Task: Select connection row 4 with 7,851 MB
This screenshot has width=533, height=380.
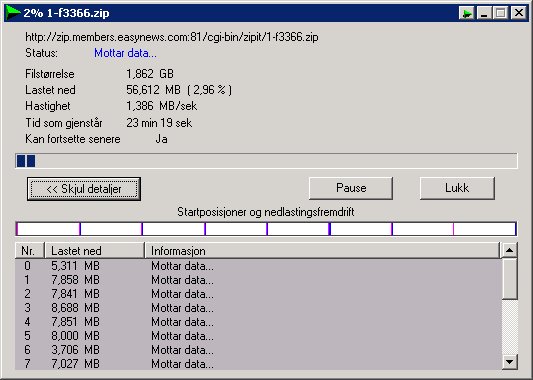Action: (258, 322)
